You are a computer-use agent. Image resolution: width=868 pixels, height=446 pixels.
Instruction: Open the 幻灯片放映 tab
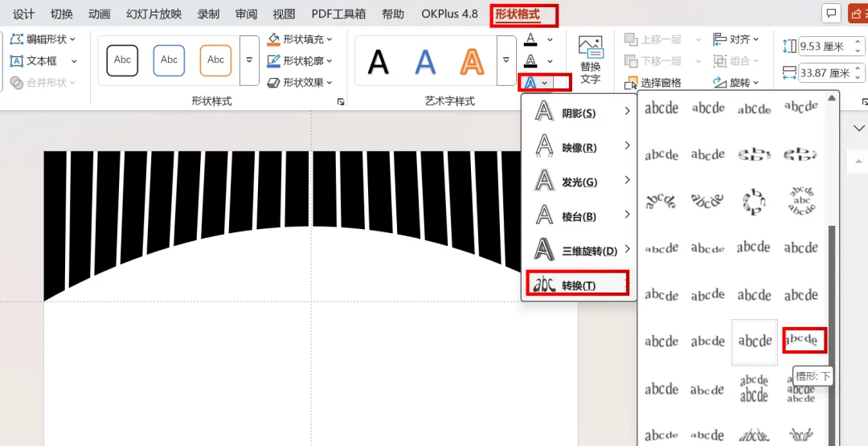[154, 14]
